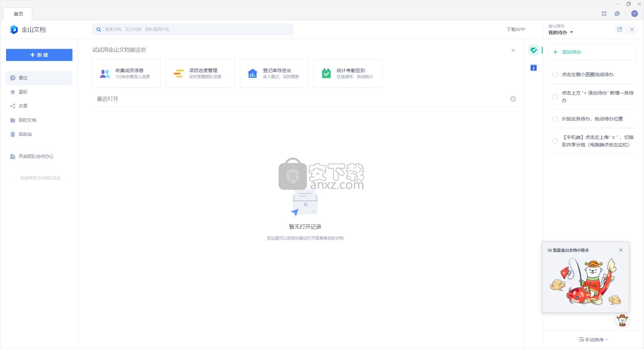Check off 点击左侧小圆圈完成待办 todo circle
This screenshot has height=349, width=644.
coord(555,75)
